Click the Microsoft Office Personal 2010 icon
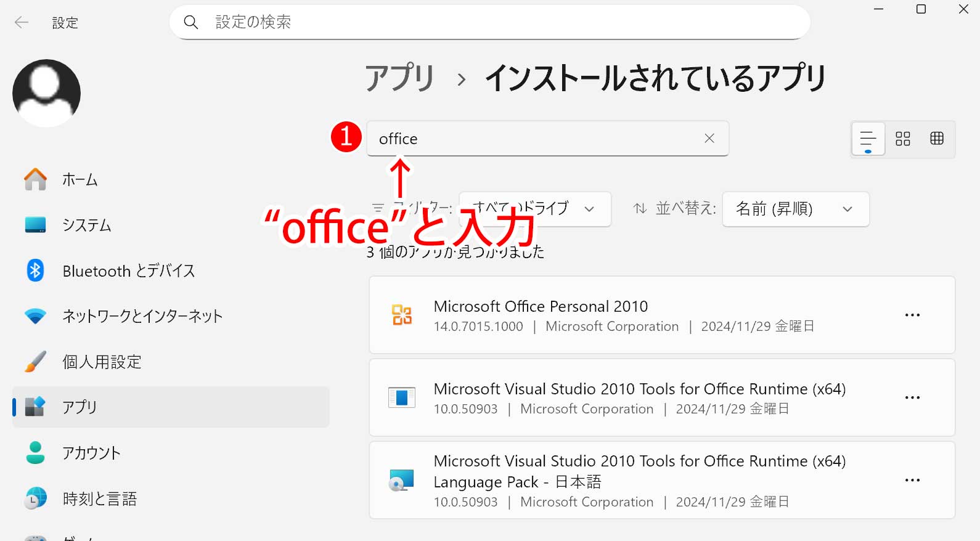980x541 pixels. 402,315
